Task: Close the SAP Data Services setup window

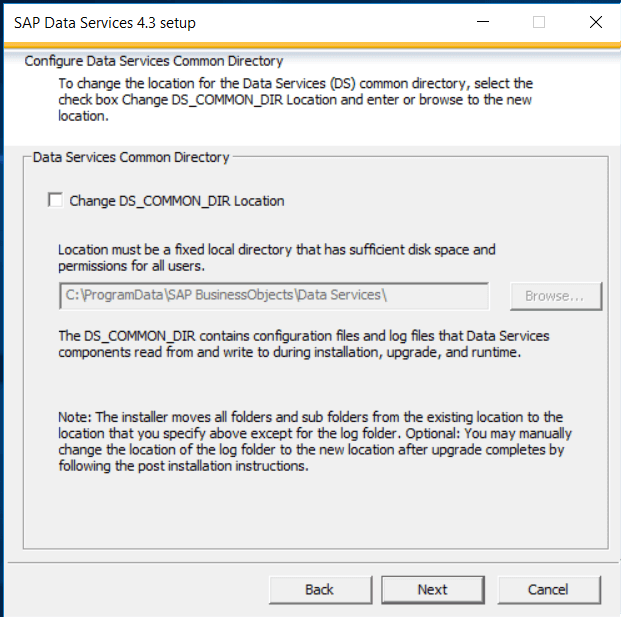Action: point(596,22)
